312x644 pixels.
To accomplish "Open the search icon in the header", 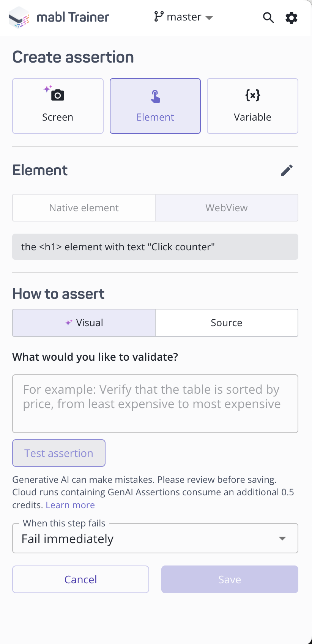I will (268, 17).
